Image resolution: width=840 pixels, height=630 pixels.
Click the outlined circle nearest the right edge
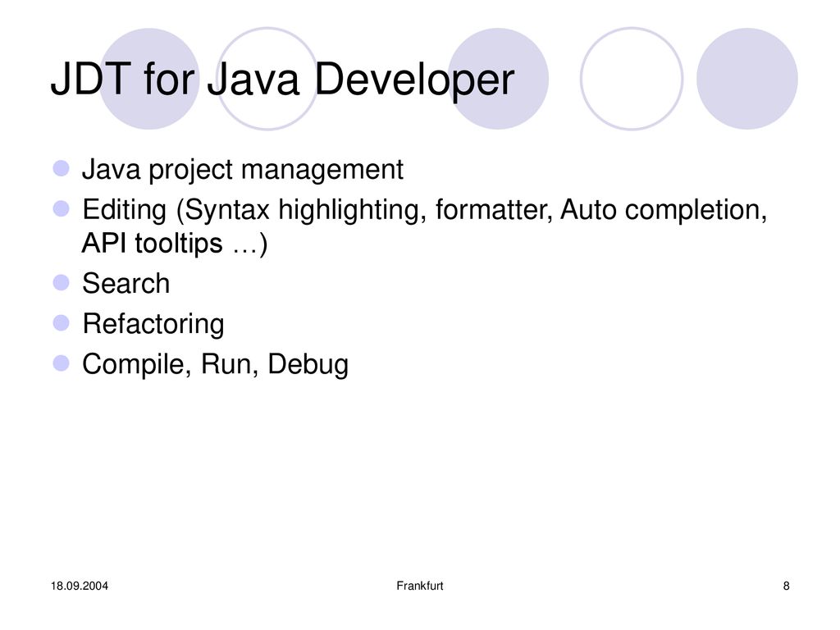pos(631,79)
